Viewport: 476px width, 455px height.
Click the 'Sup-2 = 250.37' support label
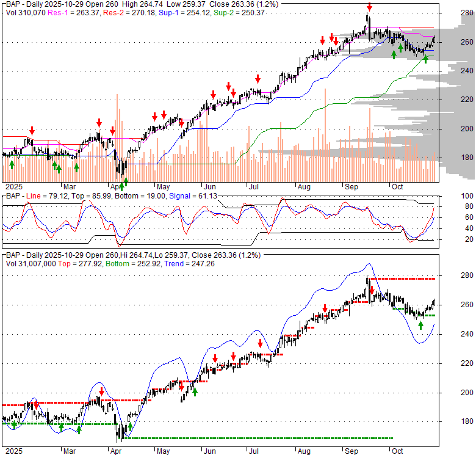click(x=239, y=13)
